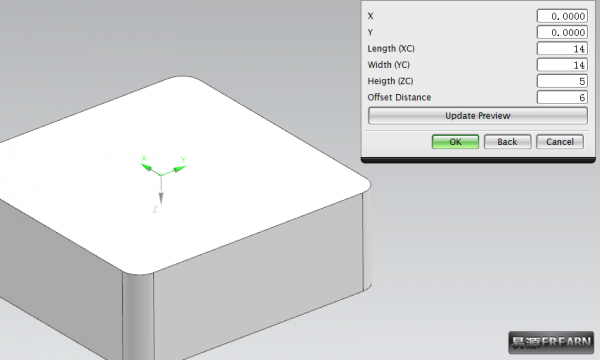Click the ERLEARN watermark logo

point(551,342)
